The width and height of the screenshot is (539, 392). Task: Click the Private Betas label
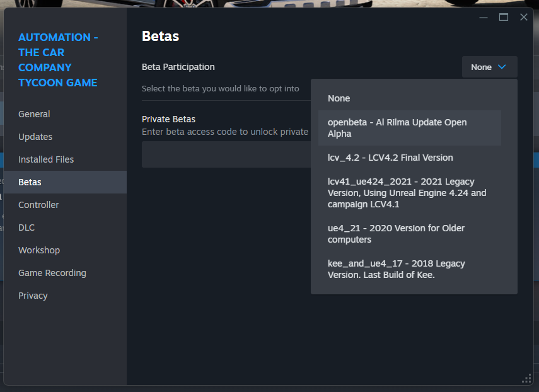[168, 119]
